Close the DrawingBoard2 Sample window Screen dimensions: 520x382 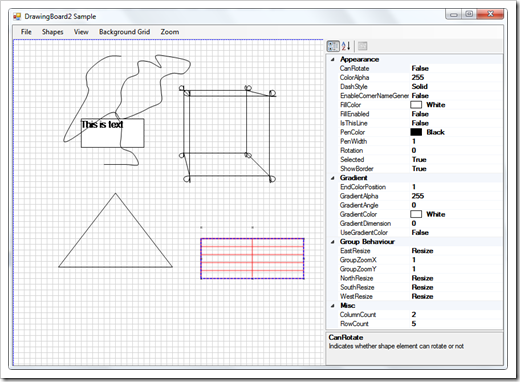(490, 14)
